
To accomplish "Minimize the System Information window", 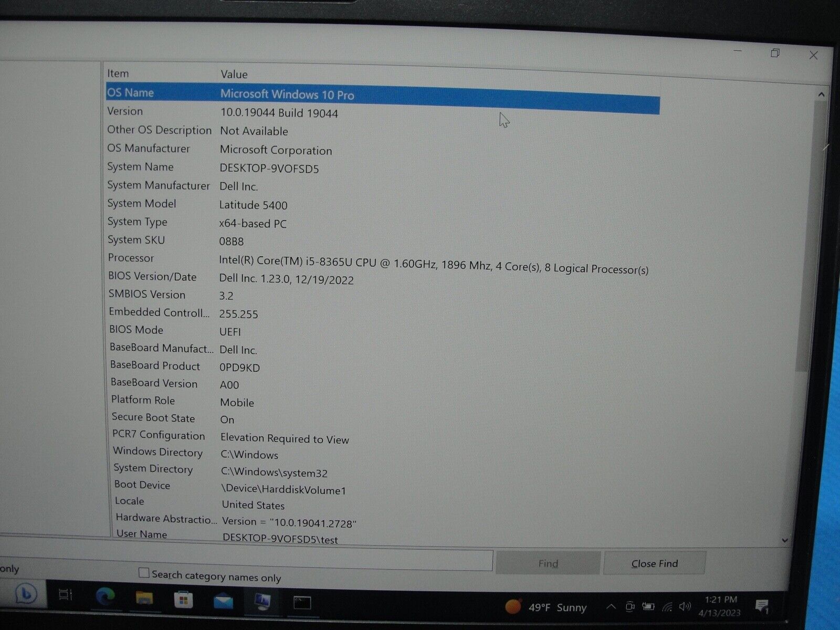I will coord(738,51).
